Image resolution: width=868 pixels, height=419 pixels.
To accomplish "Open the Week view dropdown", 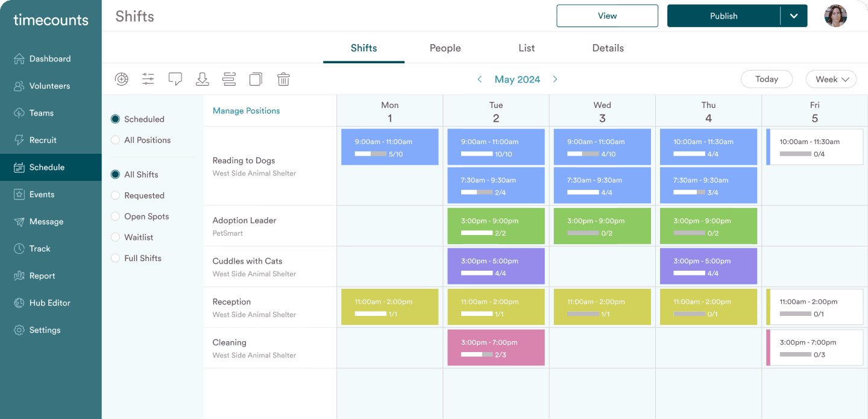I will (831, 80).
